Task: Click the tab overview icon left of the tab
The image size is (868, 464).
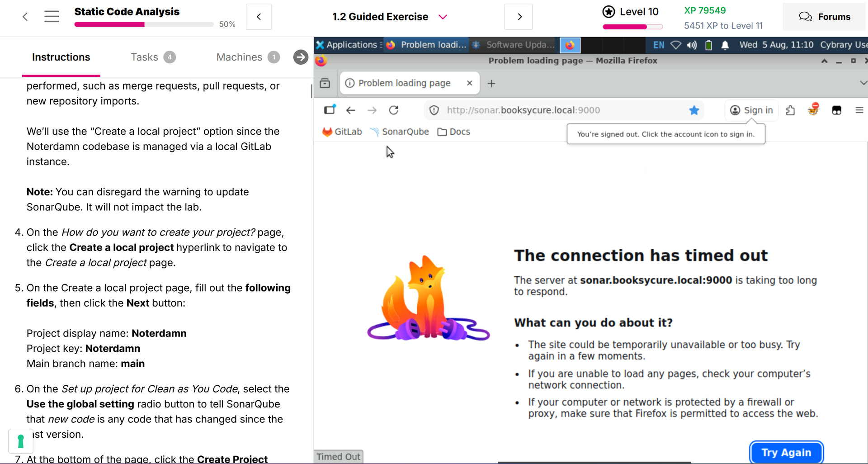Action: point(325,83)
